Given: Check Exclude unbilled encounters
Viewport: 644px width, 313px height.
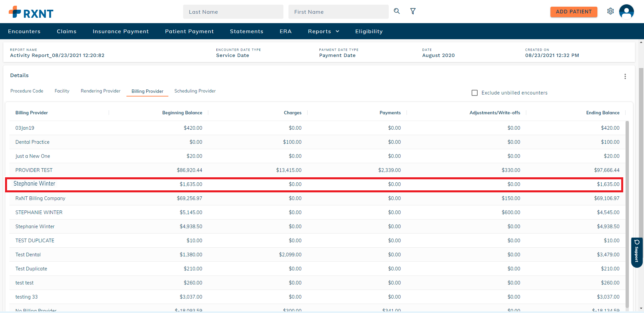Looking at the screenshot, I should [x=475, y=93].
